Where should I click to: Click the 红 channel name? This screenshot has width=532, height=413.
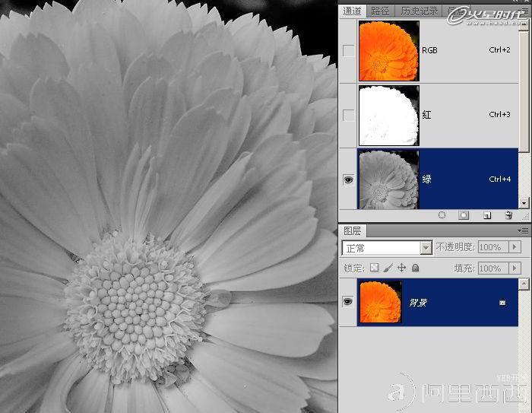pyautogui.click(x=426, y=115)
